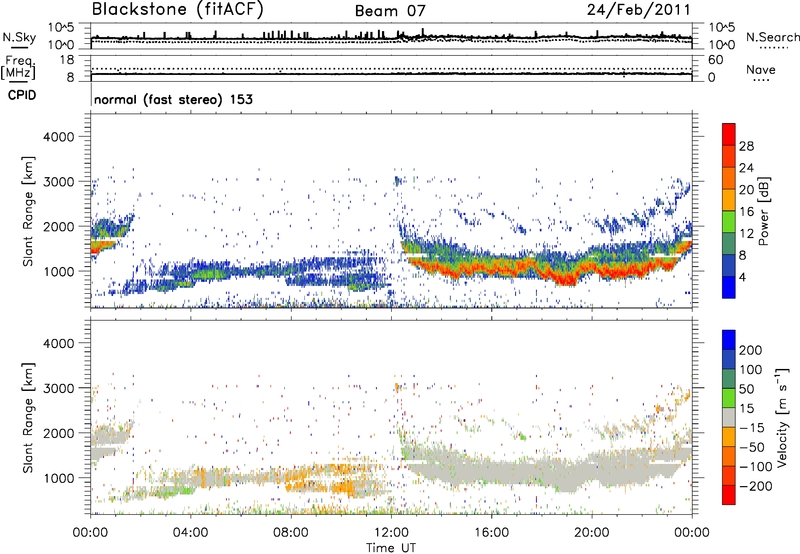This screenshot has height=554, width=800.
Task: Click the 24/Feb/2011 date label
Action: coord(639,10)
